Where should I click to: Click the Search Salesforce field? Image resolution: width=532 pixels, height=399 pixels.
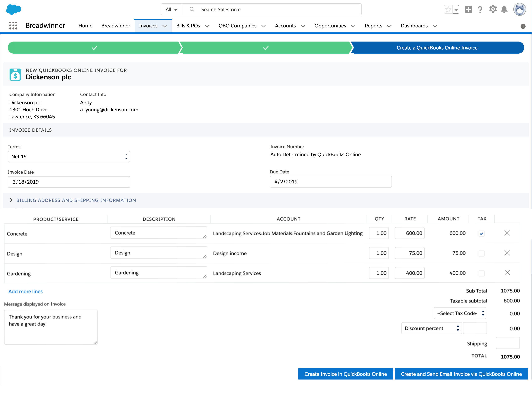[x=272, y=9]
